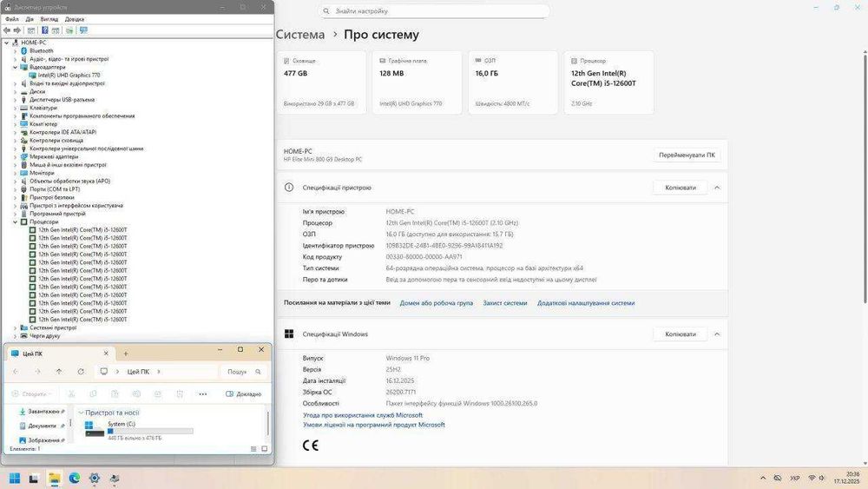Click Paste icon in File Explorer toolbar
The height and width of the screenshot is (489, 868).
(115, 393)
